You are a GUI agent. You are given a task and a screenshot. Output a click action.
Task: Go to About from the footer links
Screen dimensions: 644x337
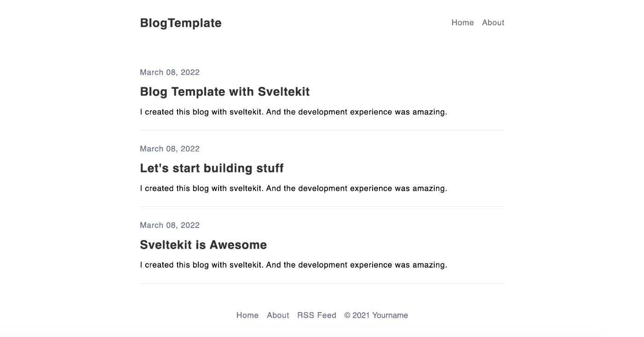pos(278,315)
